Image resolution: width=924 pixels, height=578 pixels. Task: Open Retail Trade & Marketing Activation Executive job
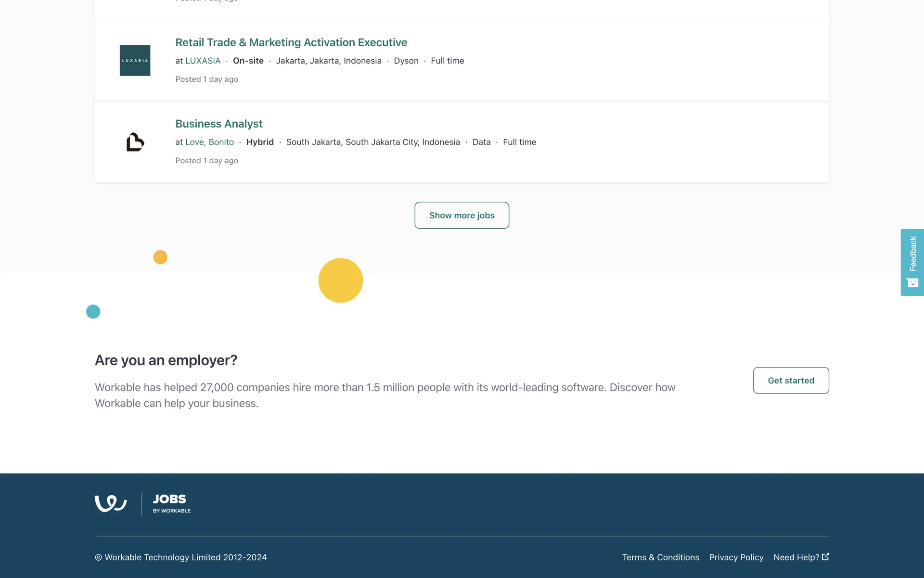[x=291, y=42]
